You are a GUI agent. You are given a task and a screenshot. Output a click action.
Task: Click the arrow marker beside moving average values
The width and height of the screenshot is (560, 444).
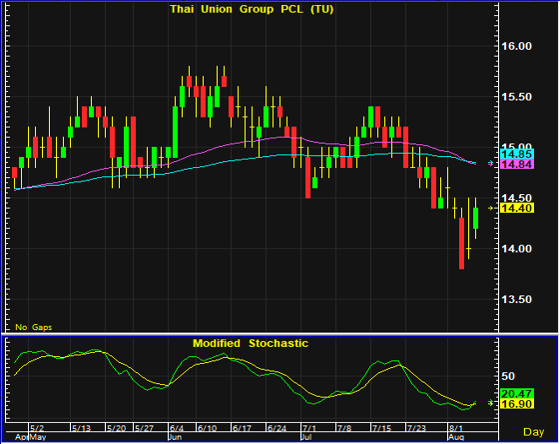[x=491, y=163]
